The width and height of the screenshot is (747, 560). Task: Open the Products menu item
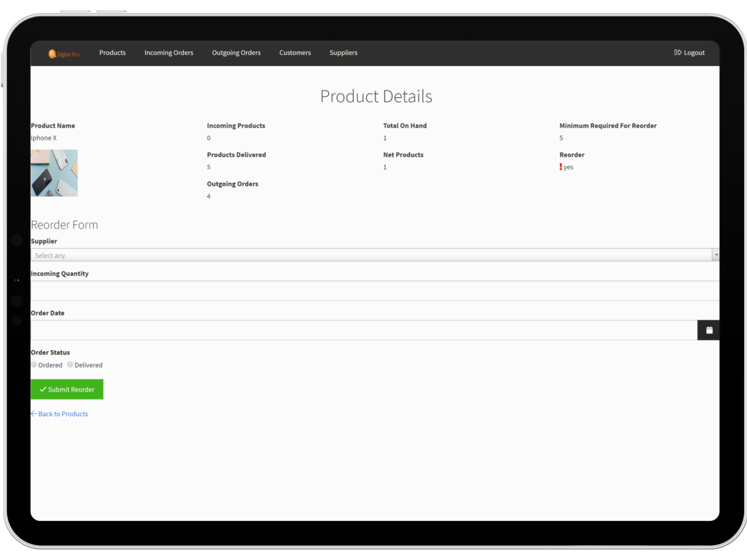click(112, 52)
